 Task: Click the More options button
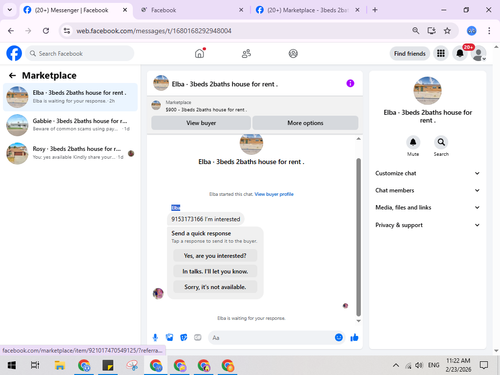pyautogui.click(x=305, y=123)
